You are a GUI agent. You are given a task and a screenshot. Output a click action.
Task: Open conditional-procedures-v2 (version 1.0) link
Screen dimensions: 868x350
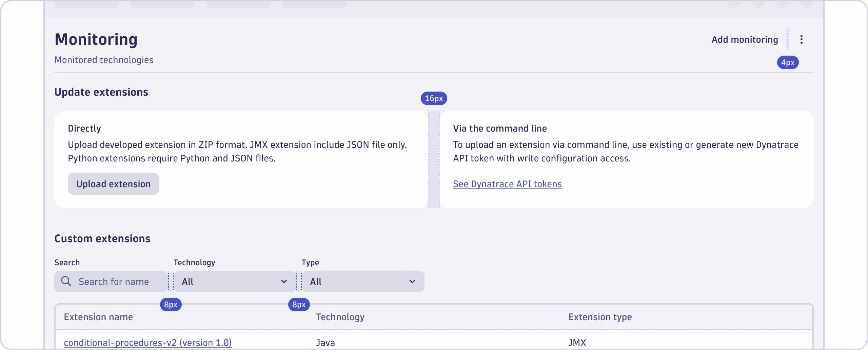[x=148, y=343]
